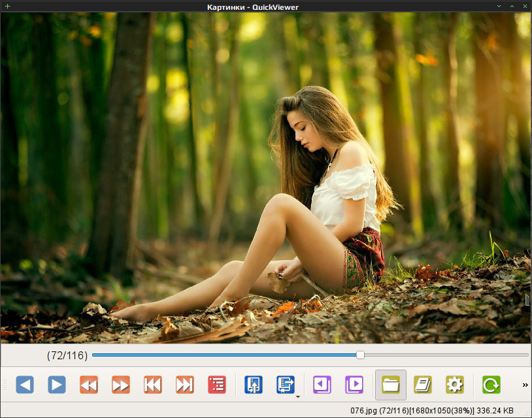
Task: Open settings gear icon
Action: coord(455,385)
